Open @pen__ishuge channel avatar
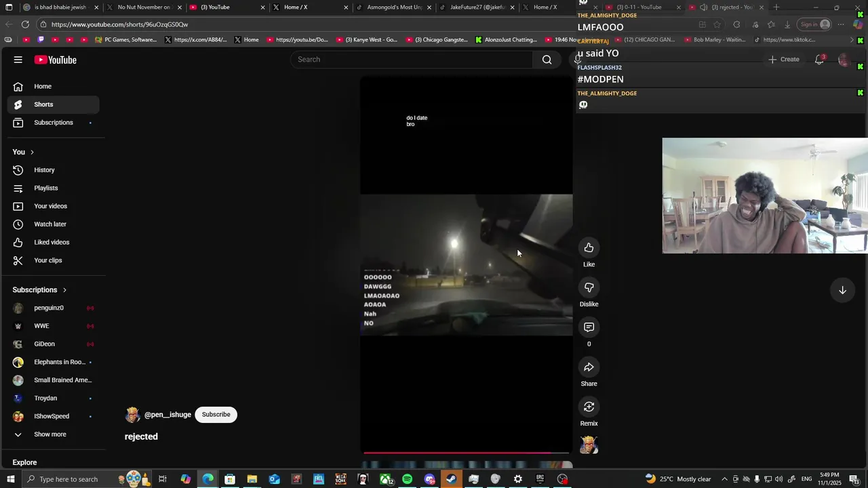The image size is (868, 488). pos(133,415)
